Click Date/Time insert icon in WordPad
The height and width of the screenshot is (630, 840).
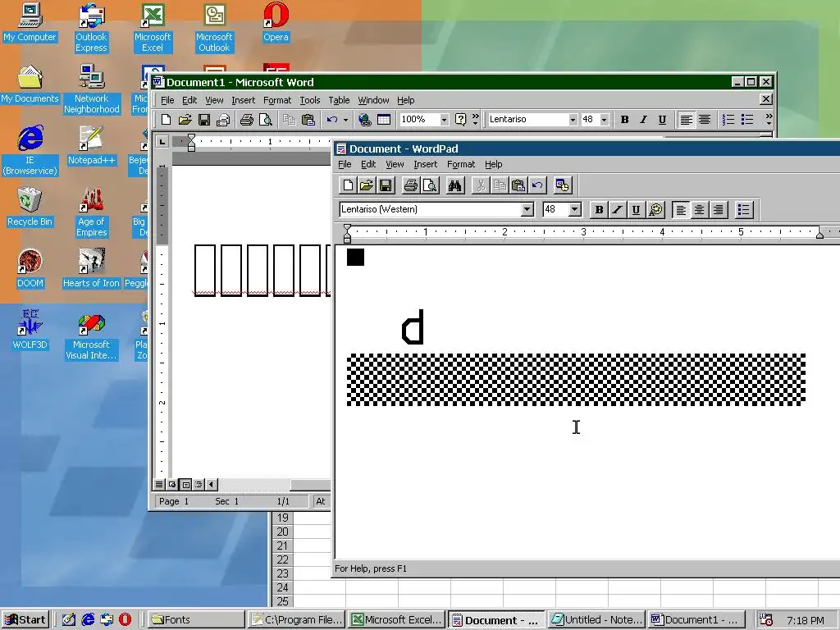563,186
